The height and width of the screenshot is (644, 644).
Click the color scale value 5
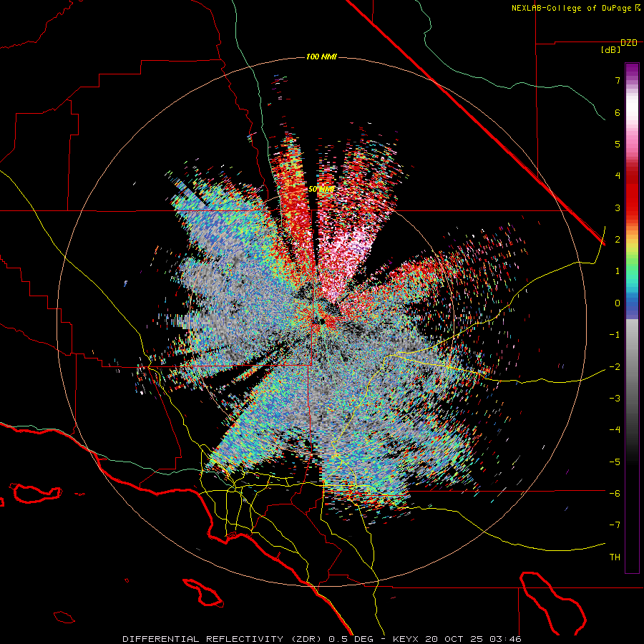point(618,144)
